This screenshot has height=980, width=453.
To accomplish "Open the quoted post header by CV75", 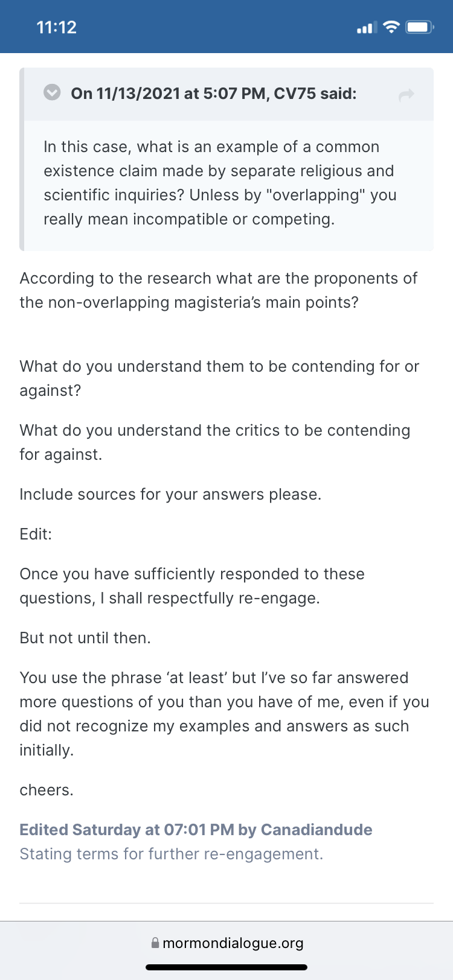I will 213,94.
